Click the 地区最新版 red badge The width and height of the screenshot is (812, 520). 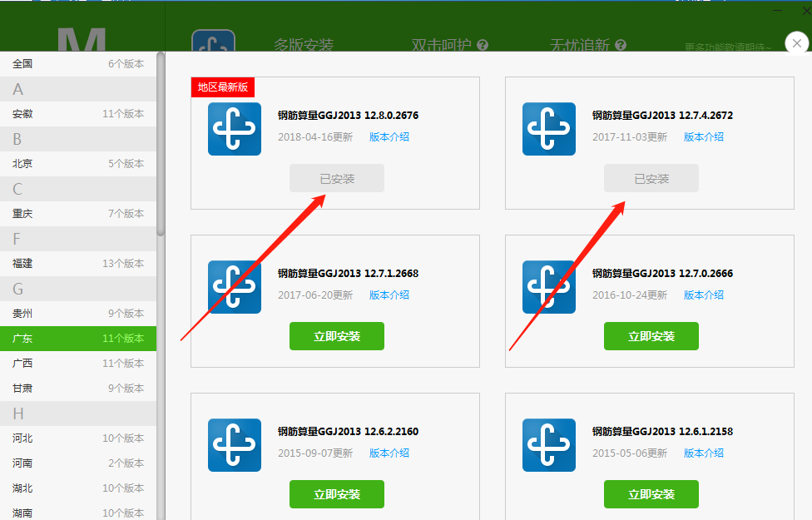tap(223, 87)
